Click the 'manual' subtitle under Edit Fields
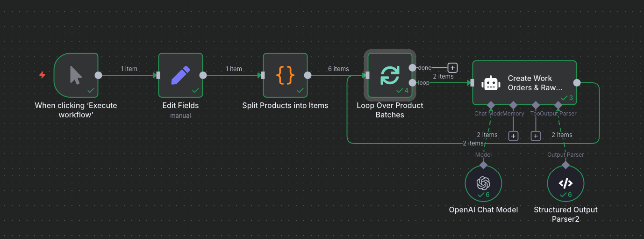 tap(180, 116)
